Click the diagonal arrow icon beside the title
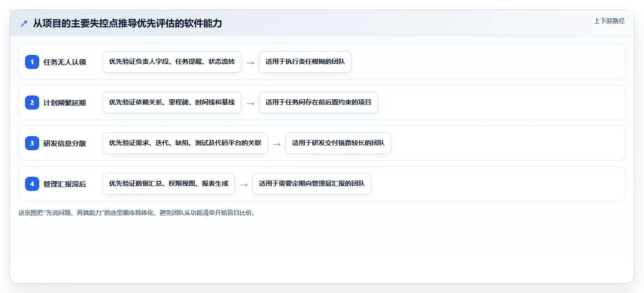Viewport: 644px width, 293px height. click(24, 23)
